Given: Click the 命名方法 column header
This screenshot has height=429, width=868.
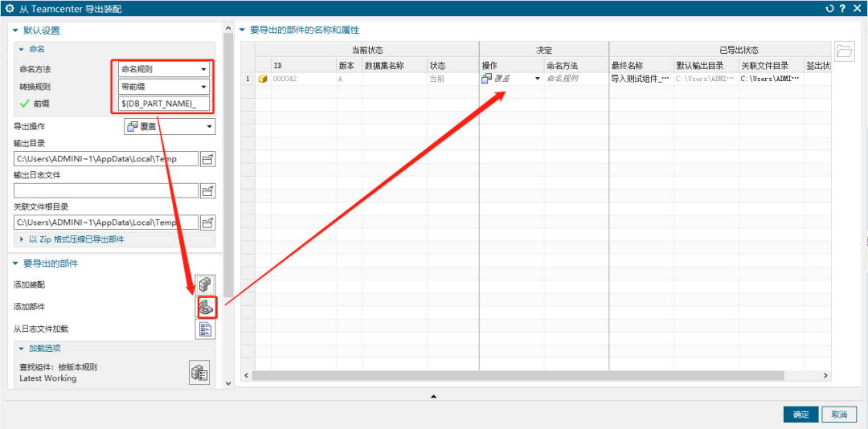Looking at the screenshot, I should (x=576, y=66).
